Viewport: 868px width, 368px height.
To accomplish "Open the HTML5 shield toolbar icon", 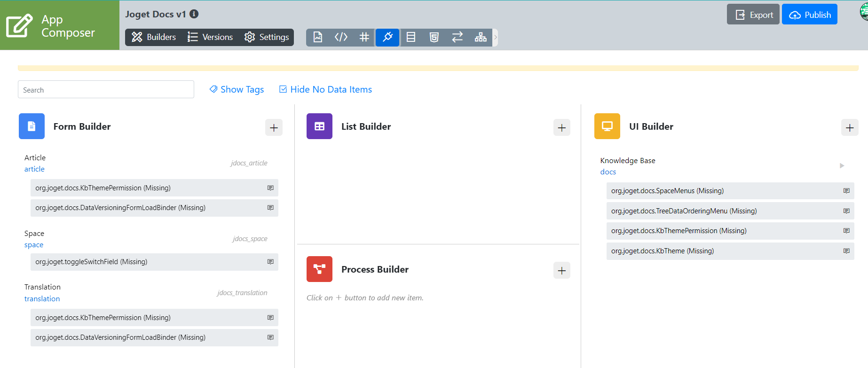I will (x=434, y=37).
